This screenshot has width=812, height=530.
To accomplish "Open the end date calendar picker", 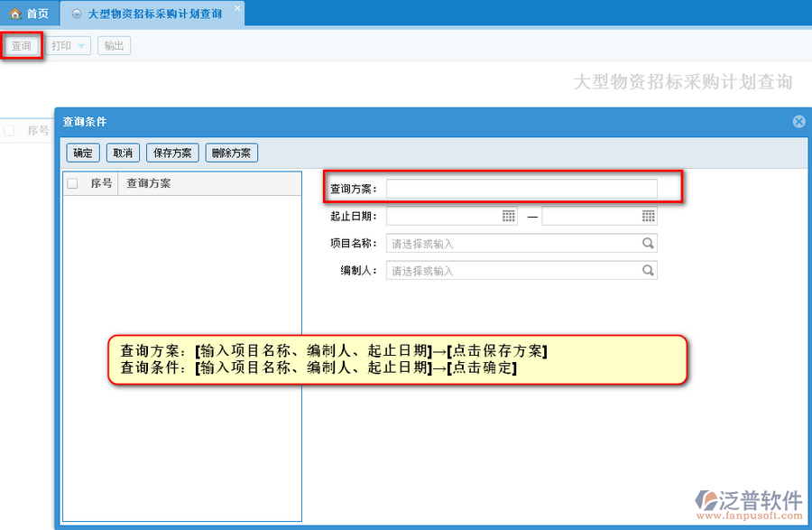I will tap(648, 216).
